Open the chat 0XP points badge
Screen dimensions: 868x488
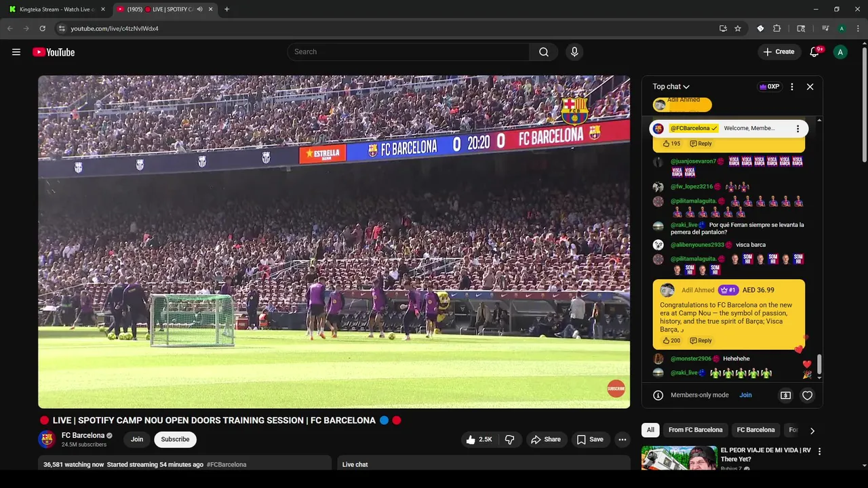tap(769, 87)
